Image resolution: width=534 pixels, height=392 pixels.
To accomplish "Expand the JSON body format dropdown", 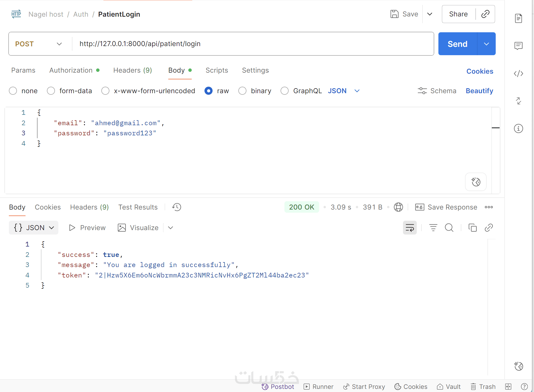I will coord(357,91).
